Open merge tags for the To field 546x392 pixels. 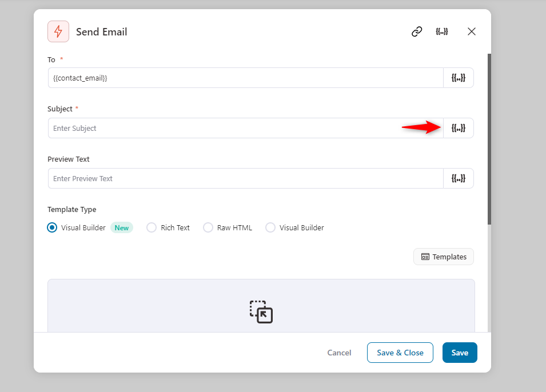coord(459,78)
